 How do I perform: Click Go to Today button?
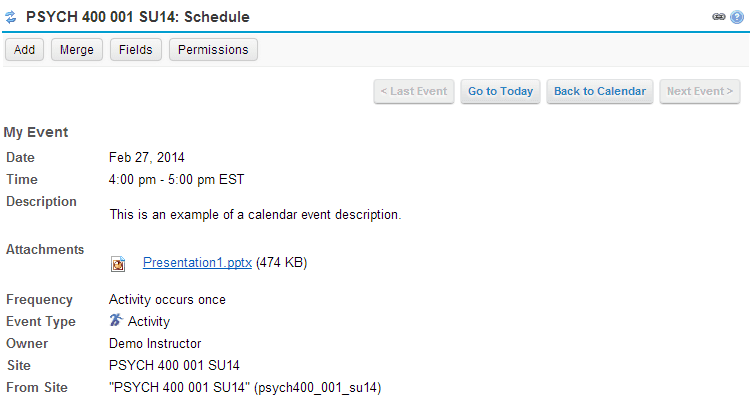point(500,92)
